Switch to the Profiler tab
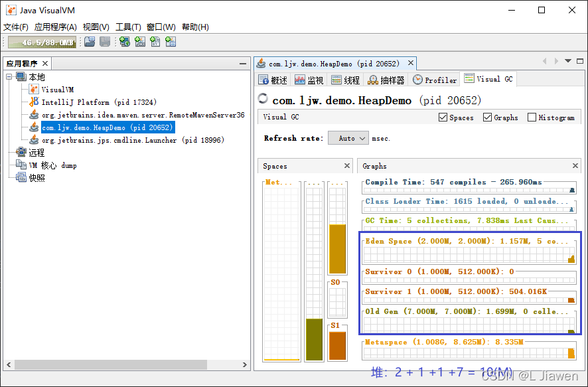The width and height of the screenshot is (588, 387). (435, 80)
